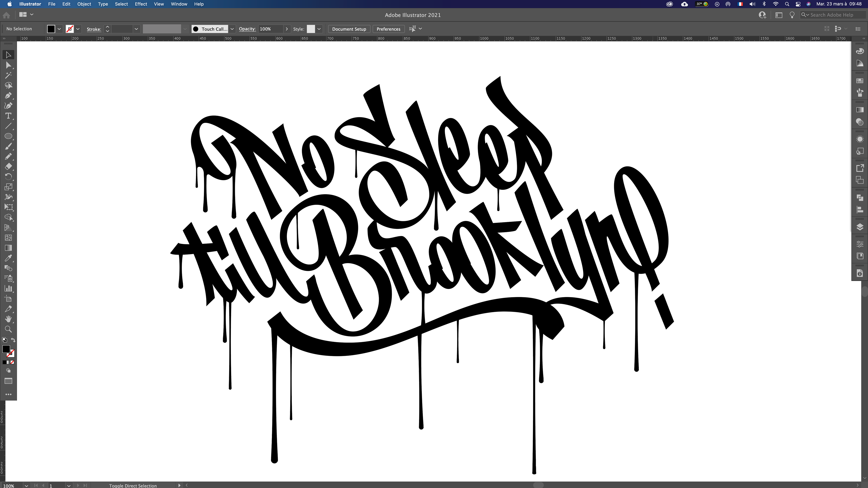Open stroke weight dropdown

(x=136, y=29)
